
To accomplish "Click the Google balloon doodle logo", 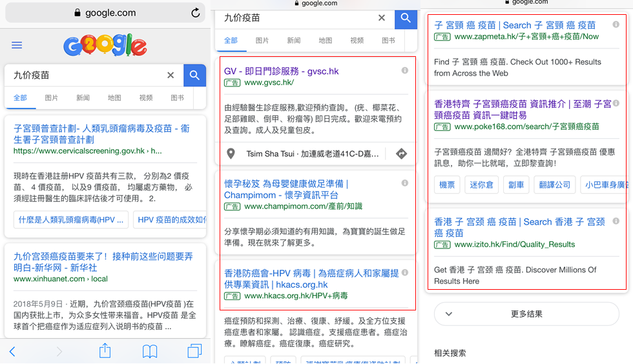I will [105, 45].
